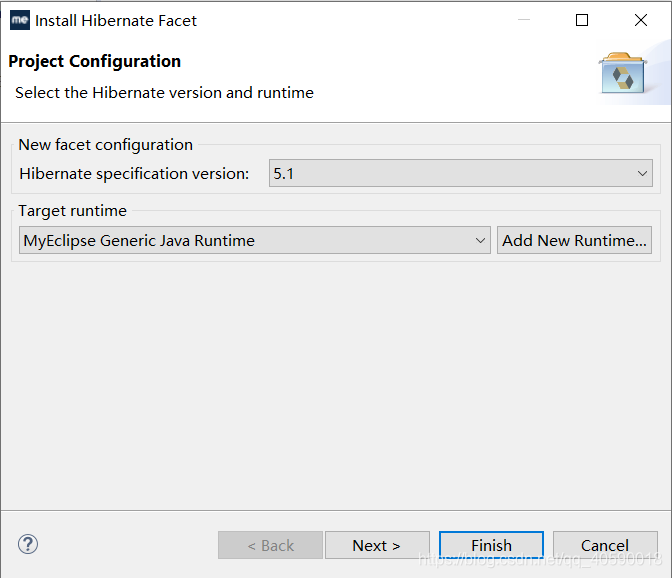
Task: Click the 'Target runtime' group label
Action: coord(72,211)
